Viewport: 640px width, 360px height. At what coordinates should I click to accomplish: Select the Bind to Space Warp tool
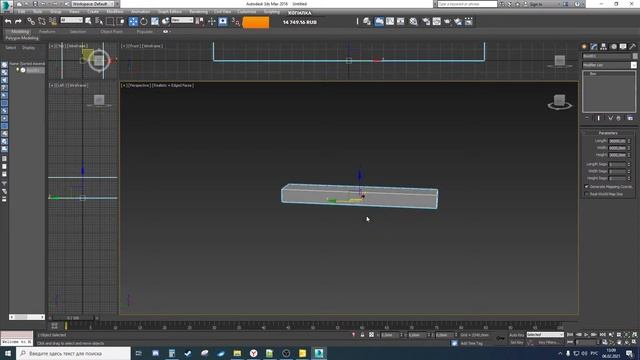pos(53,22)
